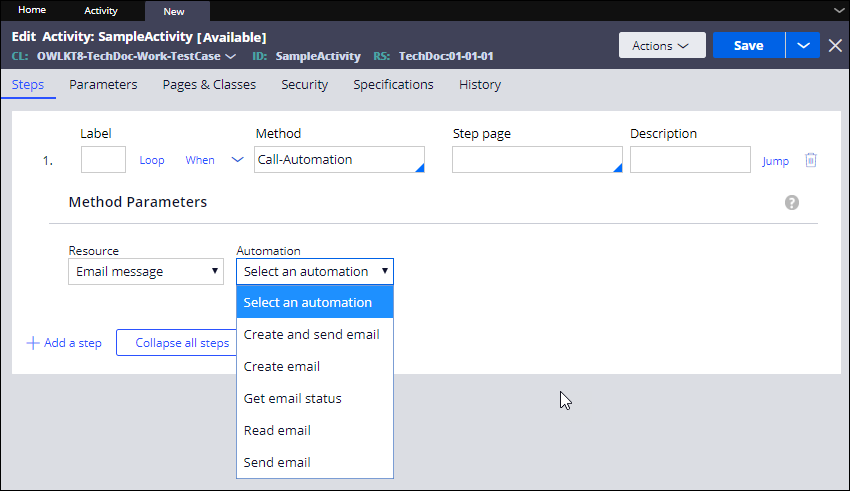Save the activity

(x=748, y=45)
